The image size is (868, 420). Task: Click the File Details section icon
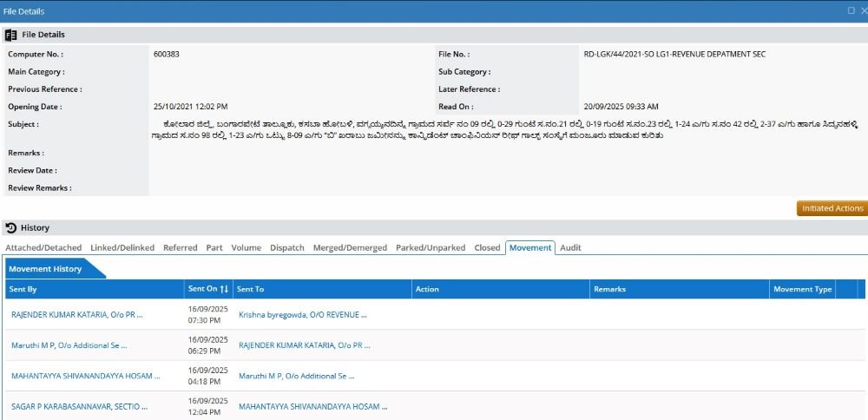coord(11,35)
